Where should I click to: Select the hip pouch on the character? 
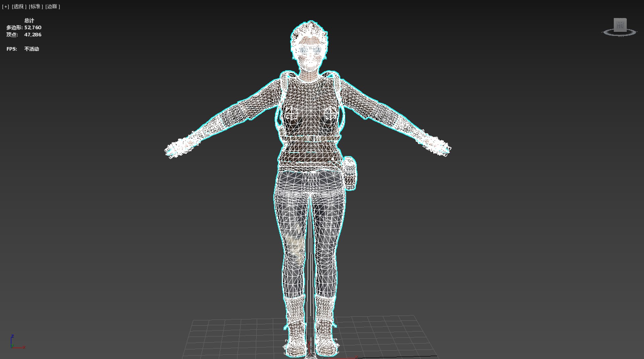pos(349,173)
